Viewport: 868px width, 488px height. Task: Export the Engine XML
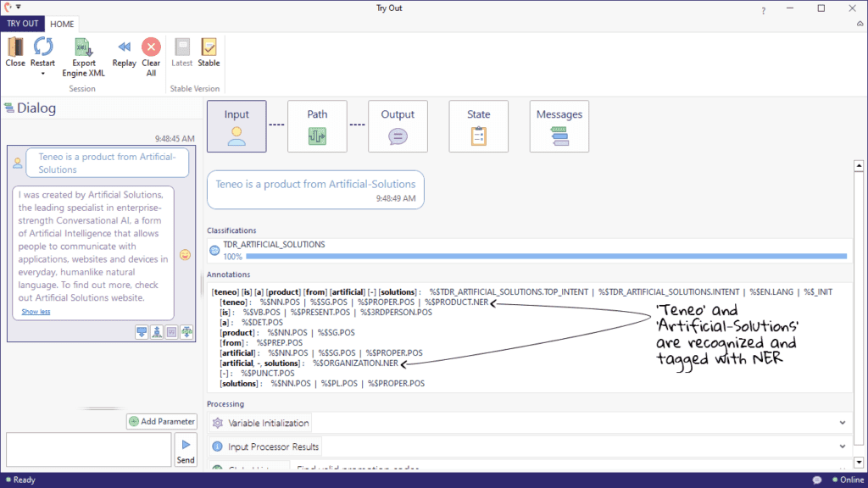(83, 56)
